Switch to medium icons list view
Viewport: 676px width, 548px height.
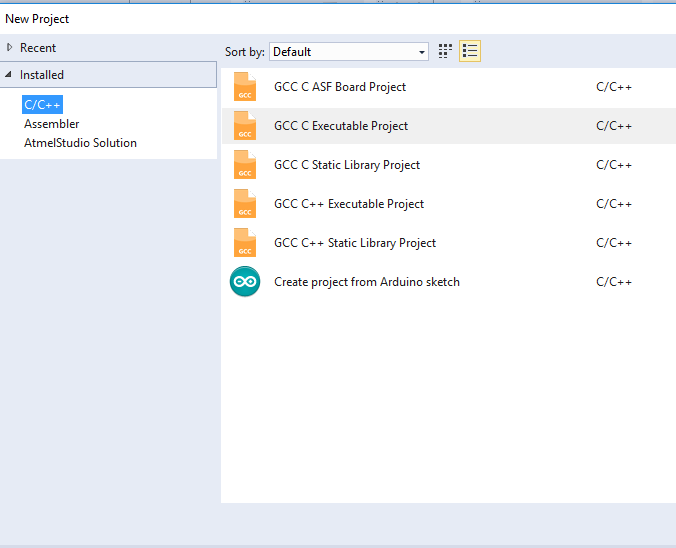click(x=470, y=51)
